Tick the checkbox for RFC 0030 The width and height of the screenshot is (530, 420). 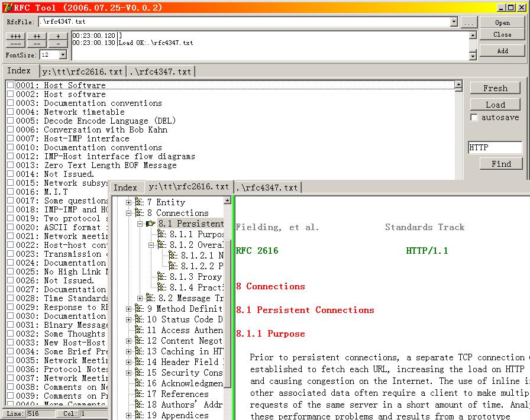(11, 316)
